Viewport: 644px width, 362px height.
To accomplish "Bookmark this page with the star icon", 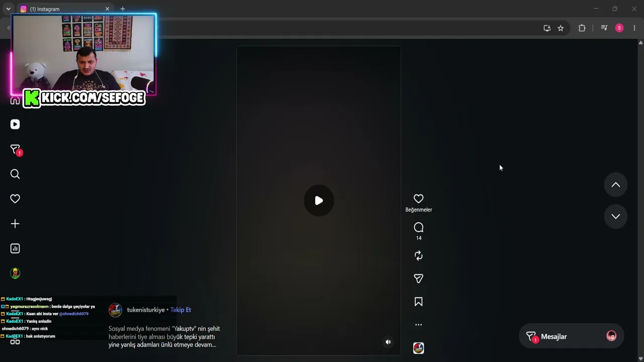I will [560, 28].
